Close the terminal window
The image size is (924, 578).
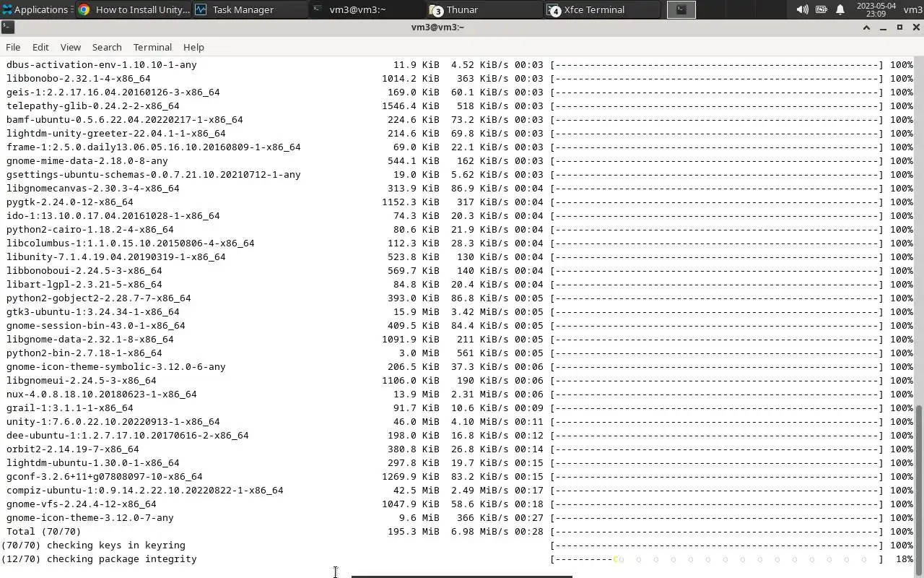pos(916,27)
